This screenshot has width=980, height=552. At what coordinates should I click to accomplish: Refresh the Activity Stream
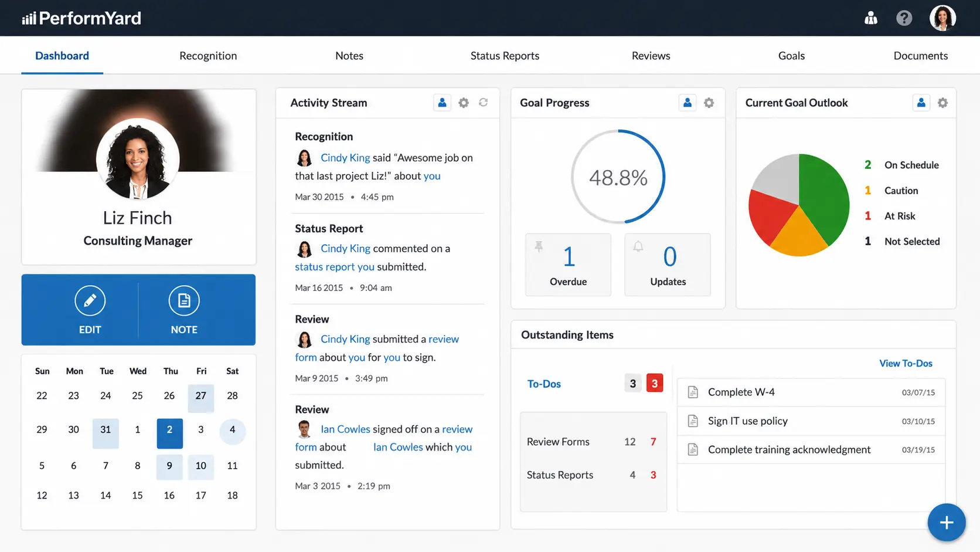(x=483, y=103)
